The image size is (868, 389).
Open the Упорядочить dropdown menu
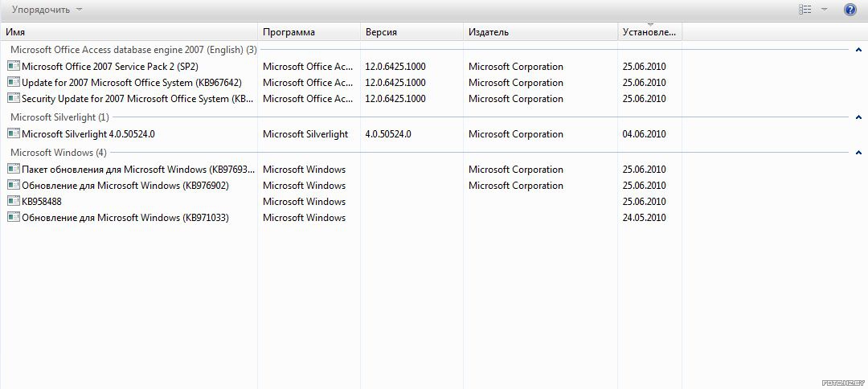tap(47, 10)
